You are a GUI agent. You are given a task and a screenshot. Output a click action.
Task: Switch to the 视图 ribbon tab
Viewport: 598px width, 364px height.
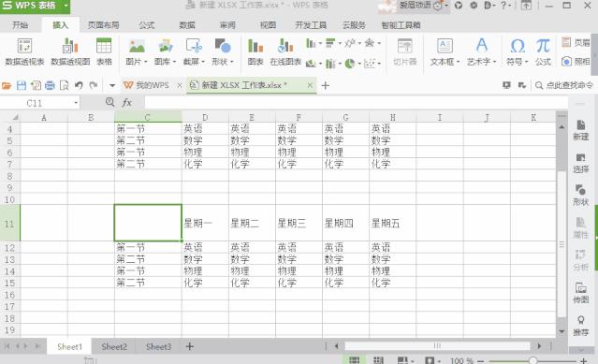point(268,25)
